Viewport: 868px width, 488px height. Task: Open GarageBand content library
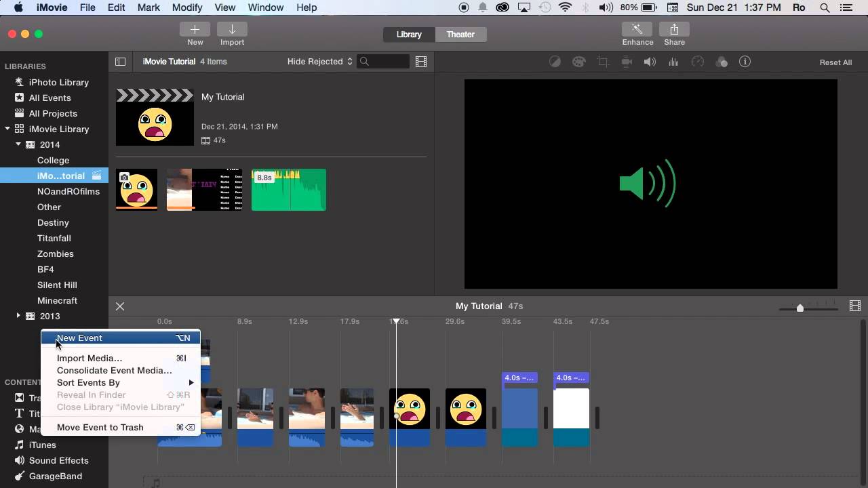coord(54,476)
